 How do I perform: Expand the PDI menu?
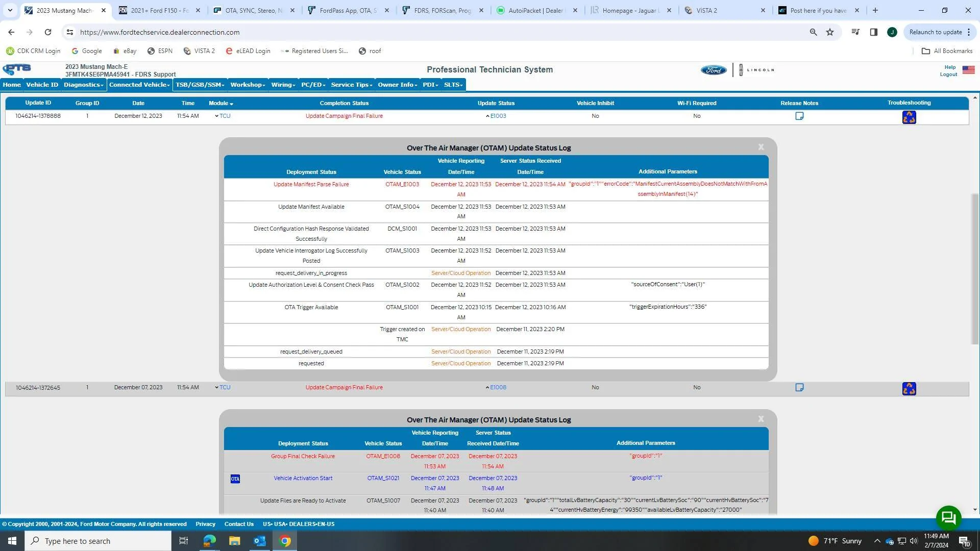point(430,85)
